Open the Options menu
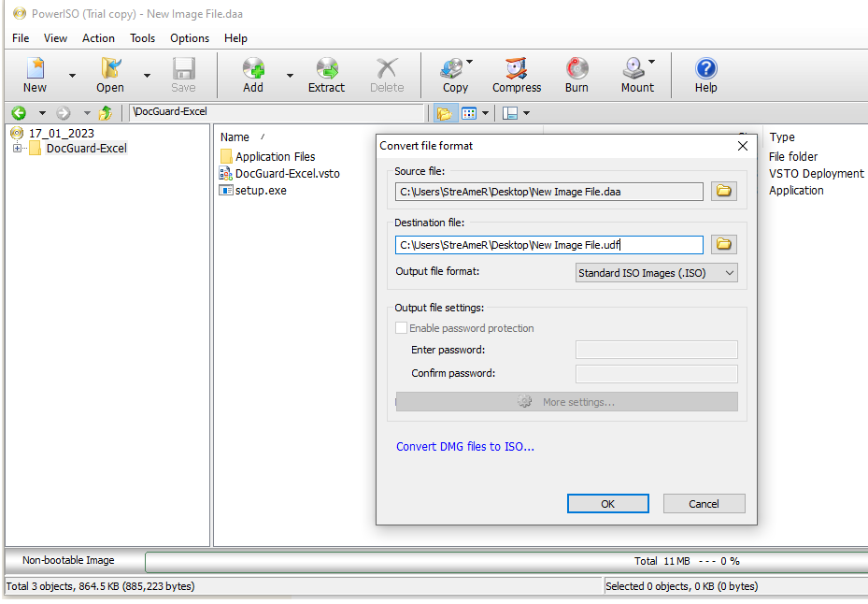This screenshot has width=868, height=604. coord(190,38)
